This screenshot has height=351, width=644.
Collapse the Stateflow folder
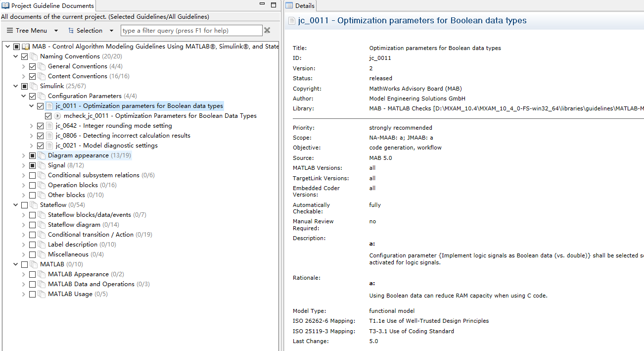tap(15, 205)
